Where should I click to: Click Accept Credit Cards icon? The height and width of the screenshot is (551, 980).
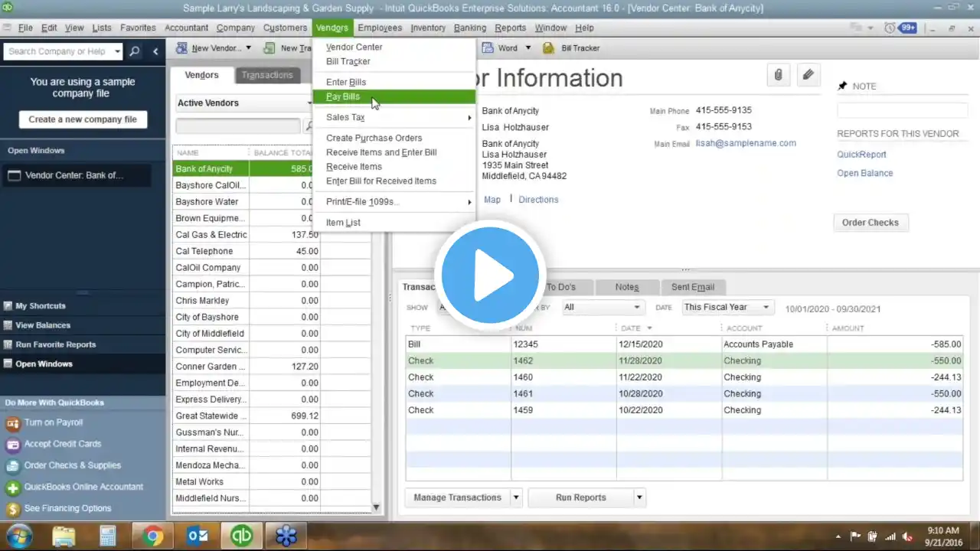[12, 445]
